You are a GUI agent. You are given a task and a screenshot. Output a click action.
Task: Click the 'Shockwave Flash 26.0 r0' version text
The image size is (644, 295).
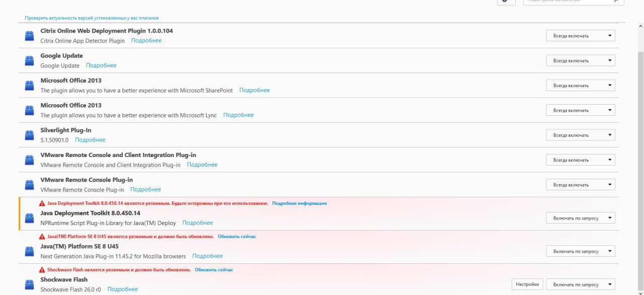click(71, 289)
